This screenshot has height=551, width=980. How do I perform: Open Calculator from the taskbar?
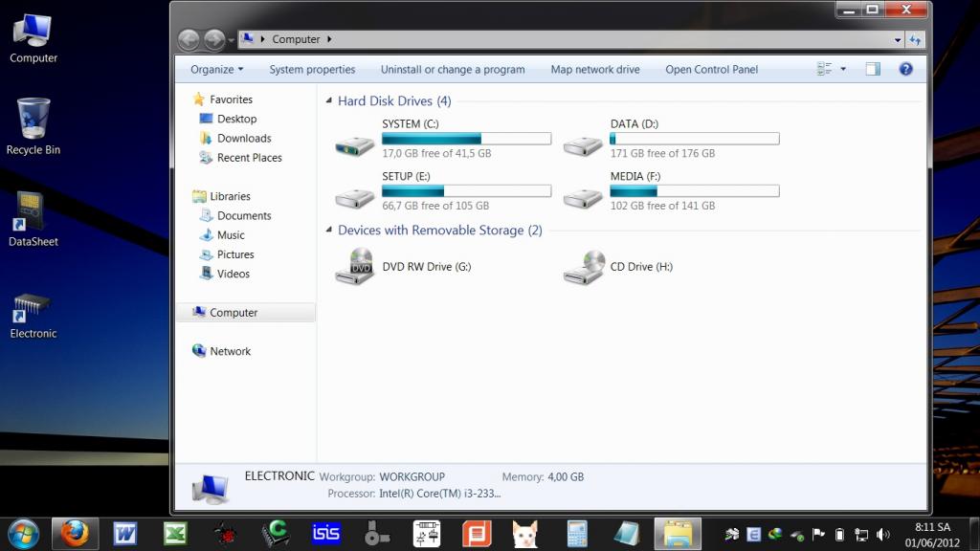(x=577, y=535)
